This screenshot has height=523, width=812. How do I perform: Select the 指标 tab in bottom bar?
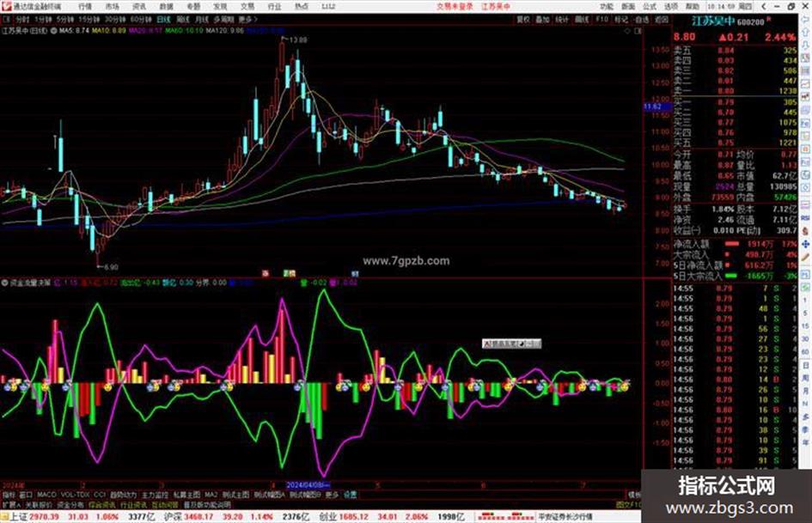pos(9,495)
